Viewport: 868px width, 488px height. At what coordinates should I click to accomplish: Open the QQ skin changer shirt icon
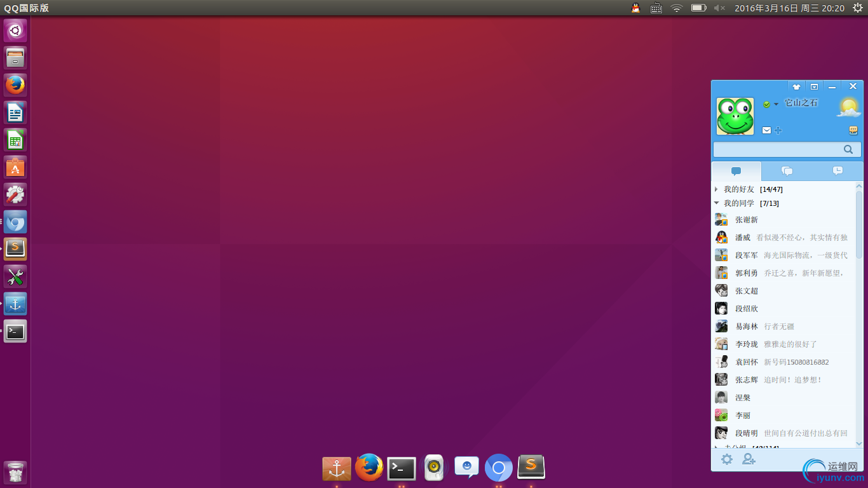point(796,86)
